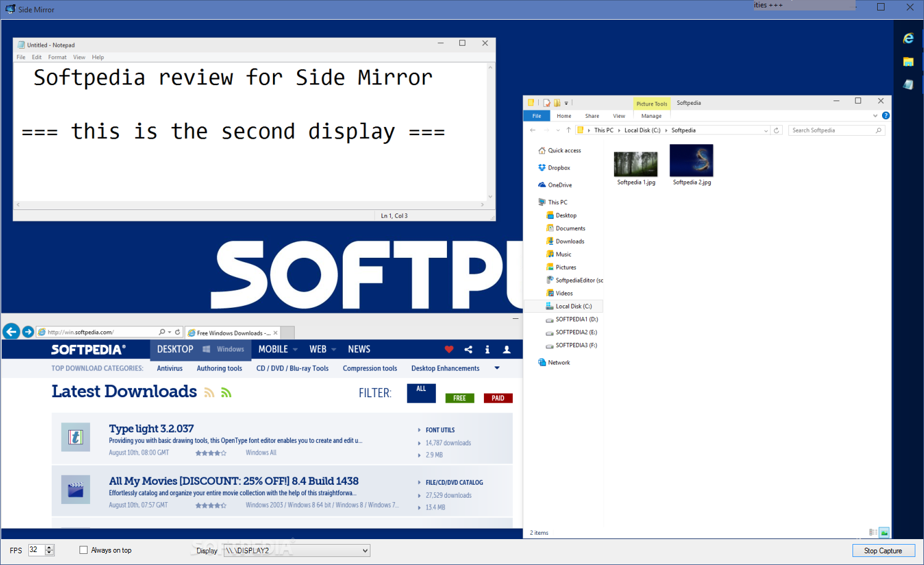Click the browser back arrow button
Screen dimensions: 924x565
coord(11,332)
